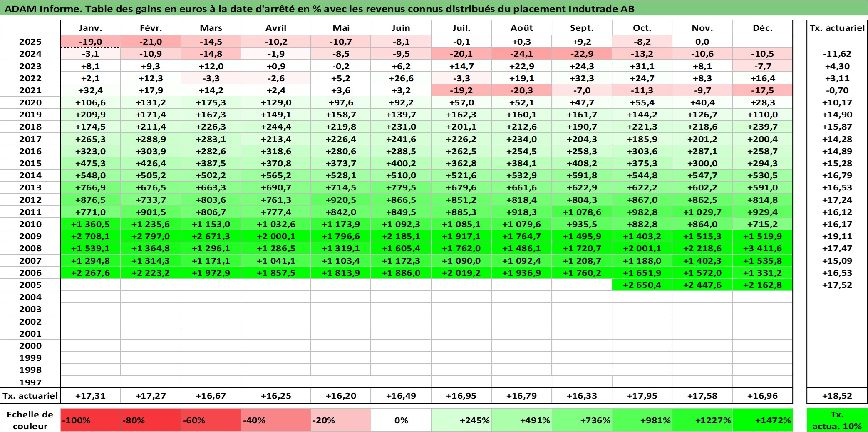The height and width of the screenshot is (432, 868).
Task: Select the '-21,0' cell for 2025 Févr.
Action: pos(151,42)
